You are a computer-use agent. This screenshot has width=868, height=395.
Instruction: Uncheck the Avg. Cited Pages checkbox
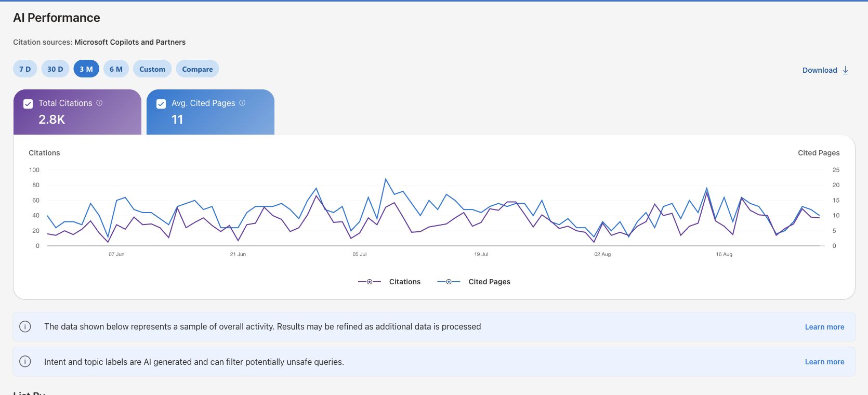click(161, 104)
